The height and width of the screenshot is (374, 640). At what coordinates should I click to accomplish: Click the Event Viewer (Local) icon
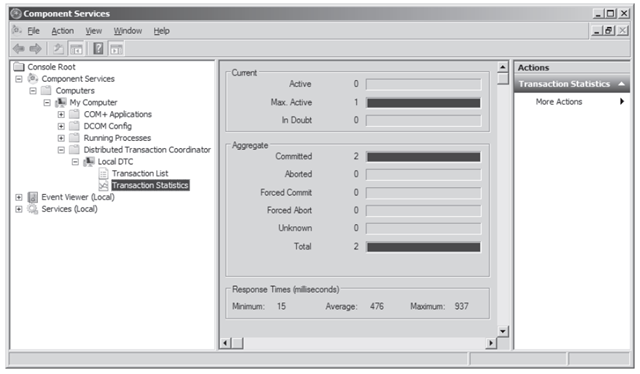[33, 197]
